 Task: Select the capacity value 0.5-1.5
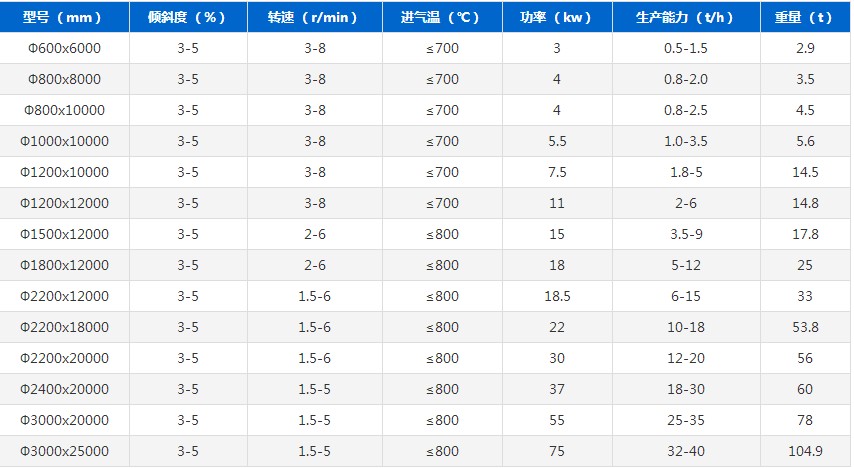pos(686,48)
